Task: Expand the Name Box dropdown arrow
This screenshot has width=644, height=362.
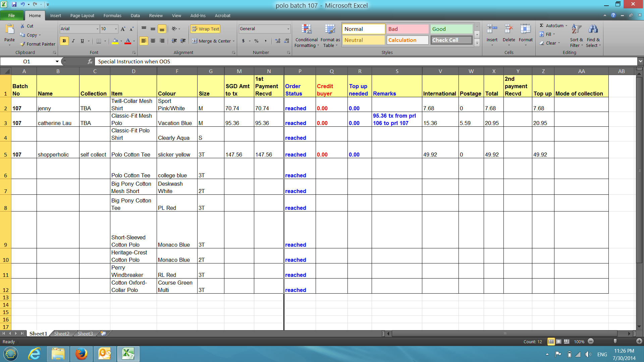Action: point(57,61)
